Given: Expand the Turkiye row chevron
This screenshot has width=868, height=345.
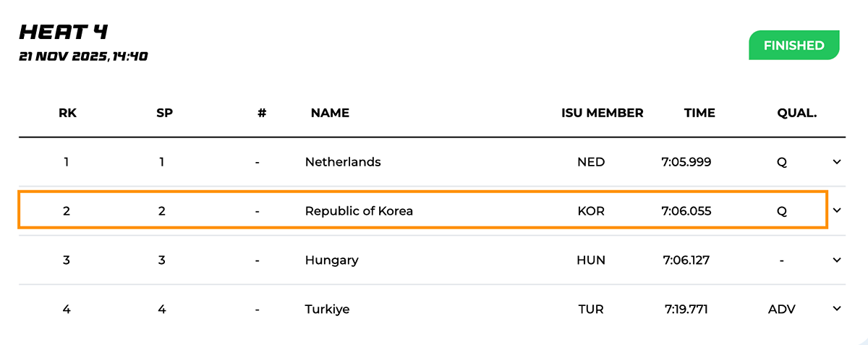Looking at the screenshot, I should (x=837, y=309).
